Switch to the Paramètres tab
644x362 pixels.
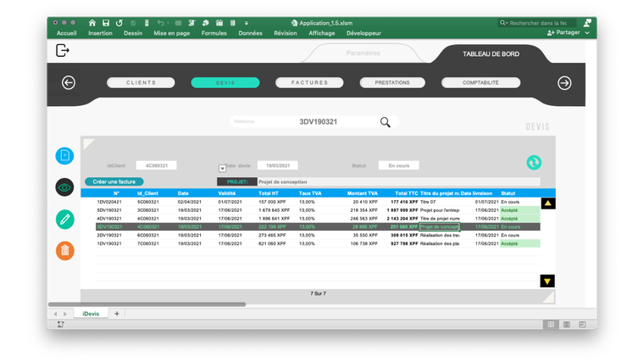pyautogui.click(x=363, y=53)
